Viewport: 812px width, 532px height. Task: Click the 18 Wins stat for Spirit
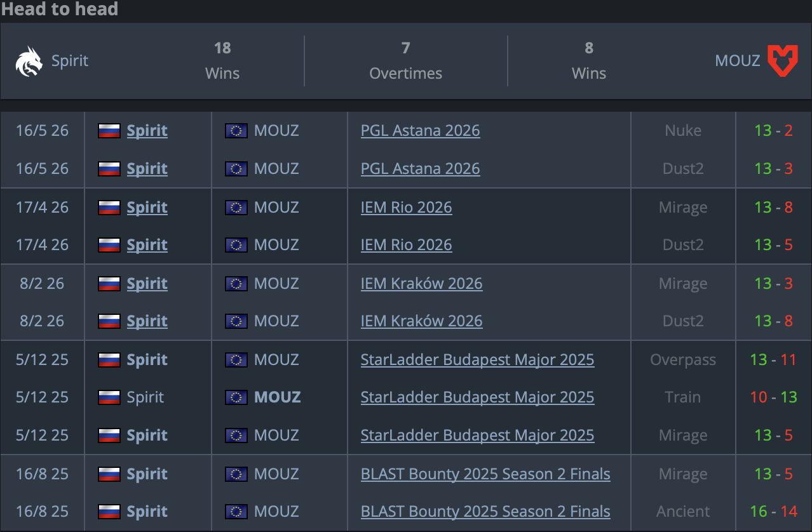point(222,61)
